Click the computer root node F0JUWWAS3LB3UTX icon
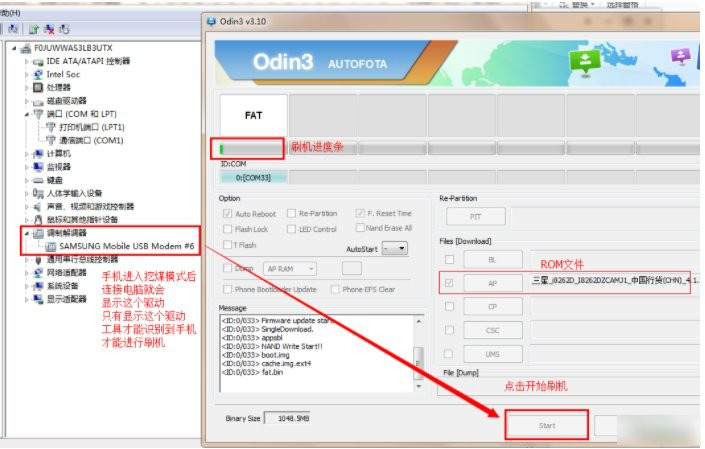This screenshot has height=449, width=705. coord(25,47)
